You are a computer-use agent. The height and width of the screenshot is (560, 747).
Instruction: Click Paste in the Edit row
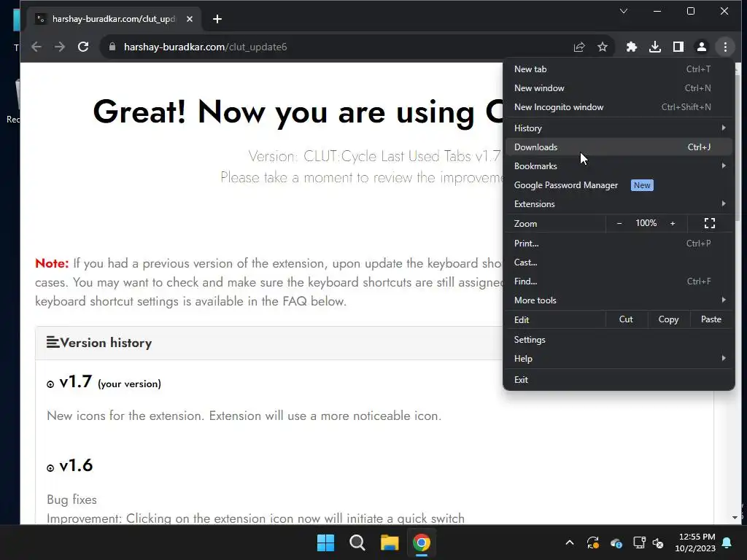[x=711, y=319]
